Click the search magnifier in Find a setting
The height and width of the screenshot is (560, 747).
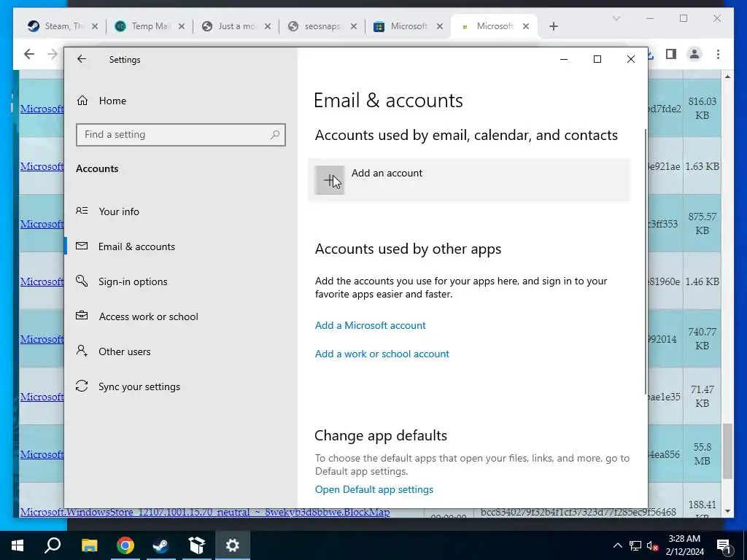275,135
